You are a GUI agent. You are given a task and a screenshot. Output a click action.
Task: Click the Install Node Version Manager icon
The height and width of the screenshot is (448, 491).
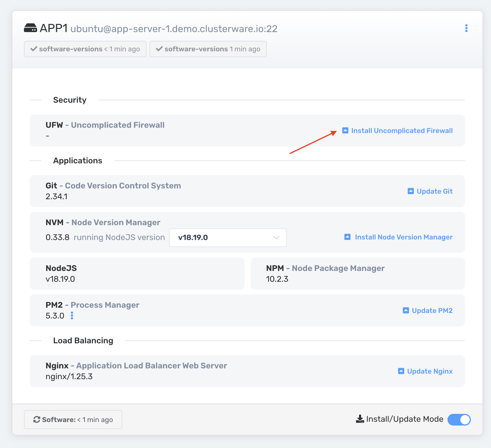coord(347,237)
